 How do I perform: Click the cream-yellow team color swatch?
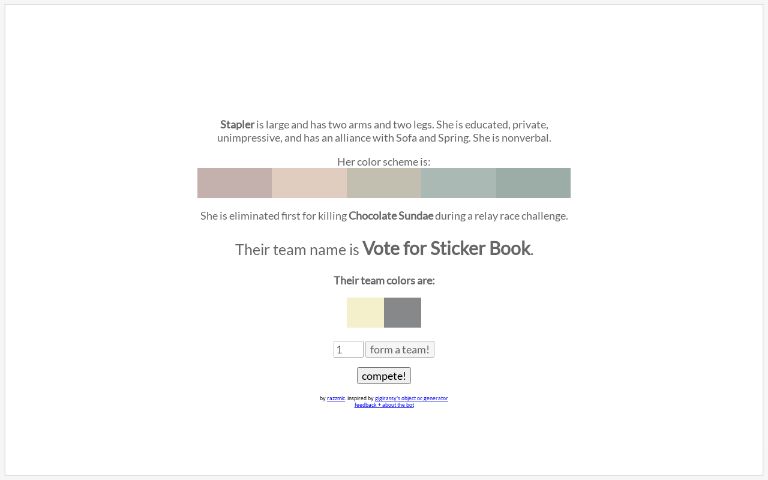coord(365,312)
